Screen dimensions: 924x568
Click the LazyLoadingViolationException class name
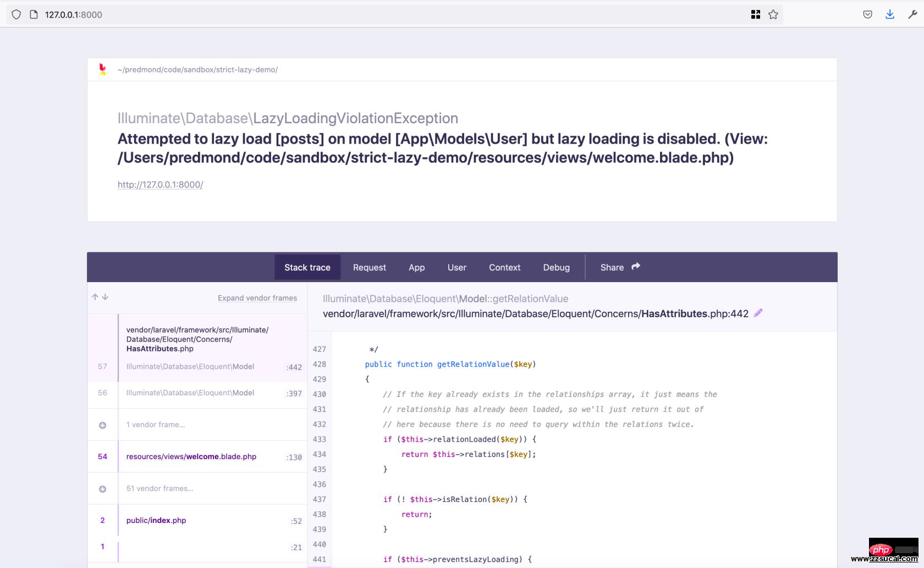coord(355,118)
